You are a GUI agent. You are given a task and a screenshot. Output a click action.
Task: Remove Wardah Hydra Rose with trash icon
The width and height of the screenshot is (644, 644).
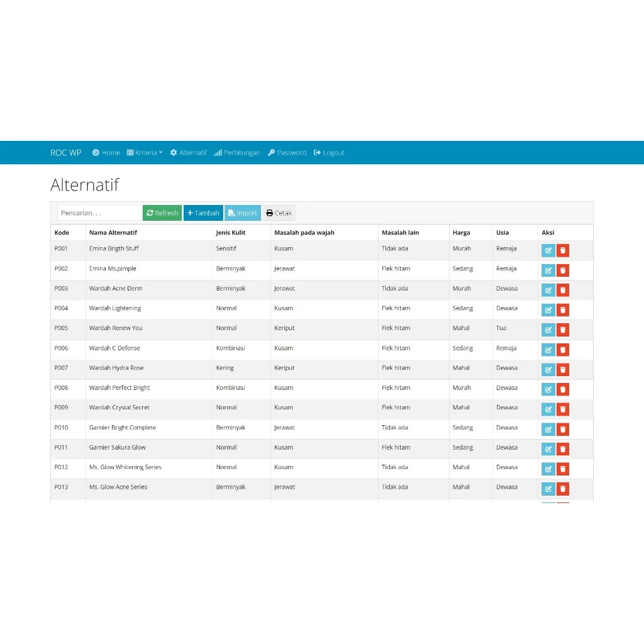(563, 369)
